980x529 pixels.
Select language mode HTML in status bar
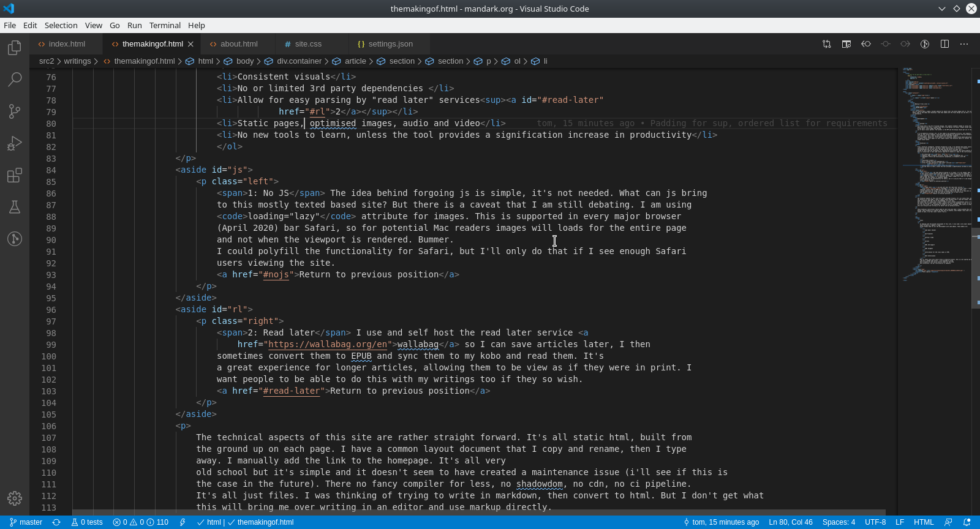coord(924,522)
